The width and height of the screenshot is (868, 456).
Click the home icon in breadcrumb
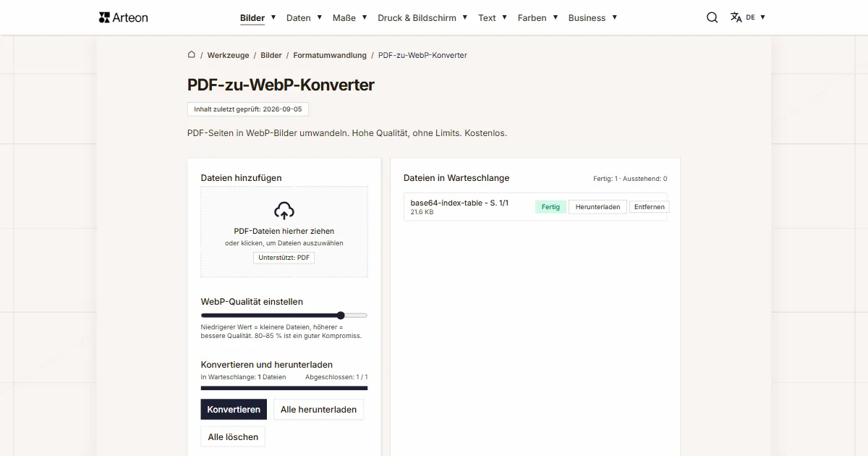(x=192, y=54)
